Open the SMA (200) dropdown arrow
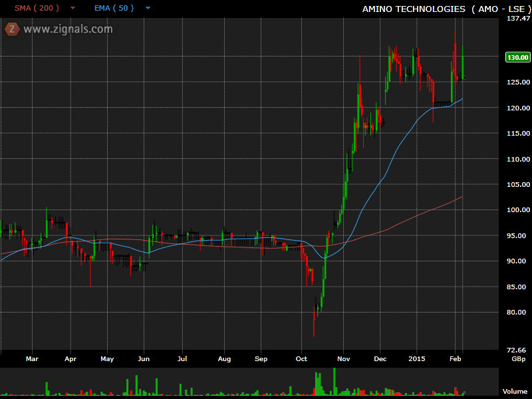 [72, 9]
